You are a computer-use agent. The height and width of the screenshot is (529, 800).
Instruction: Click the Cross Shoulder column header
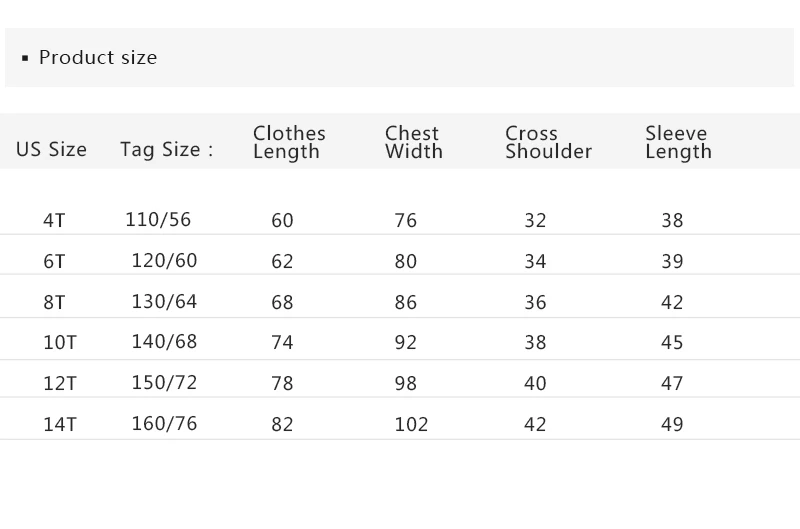pos(548,142)
